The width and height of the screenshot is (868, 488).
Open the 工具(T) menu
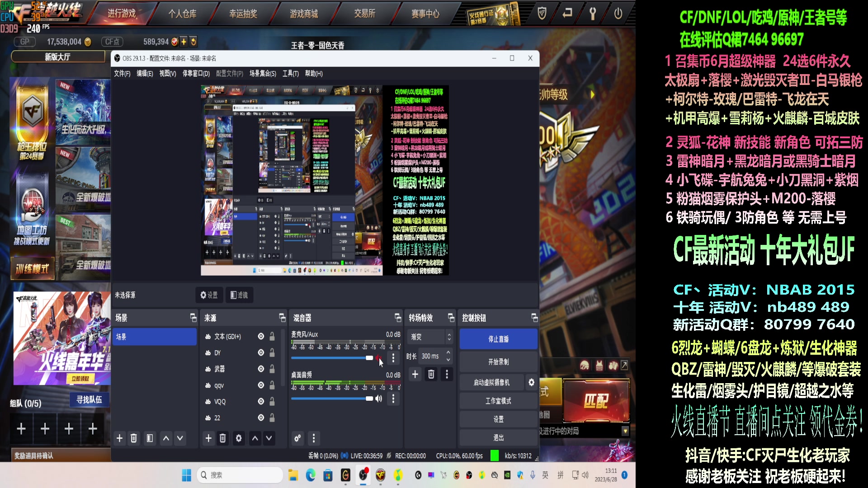pos(290,73)
